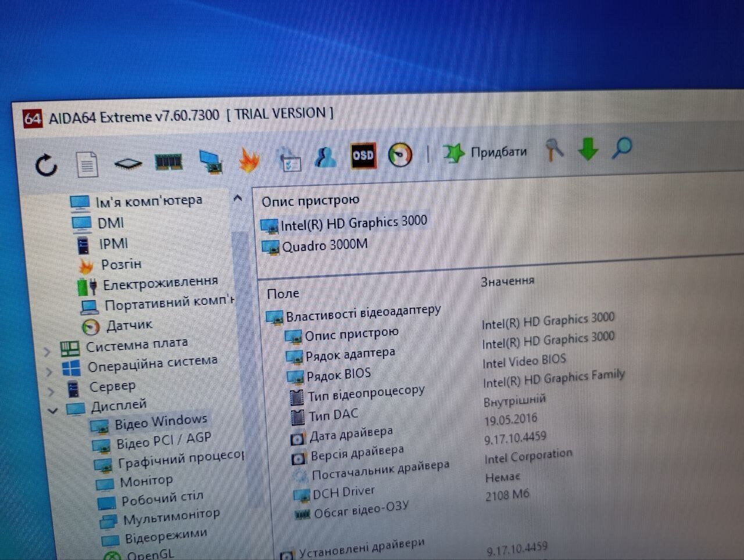This screenshot has width=744, height=560.
Task: Launch the system stability test flame icon
Action: (249, 160)
